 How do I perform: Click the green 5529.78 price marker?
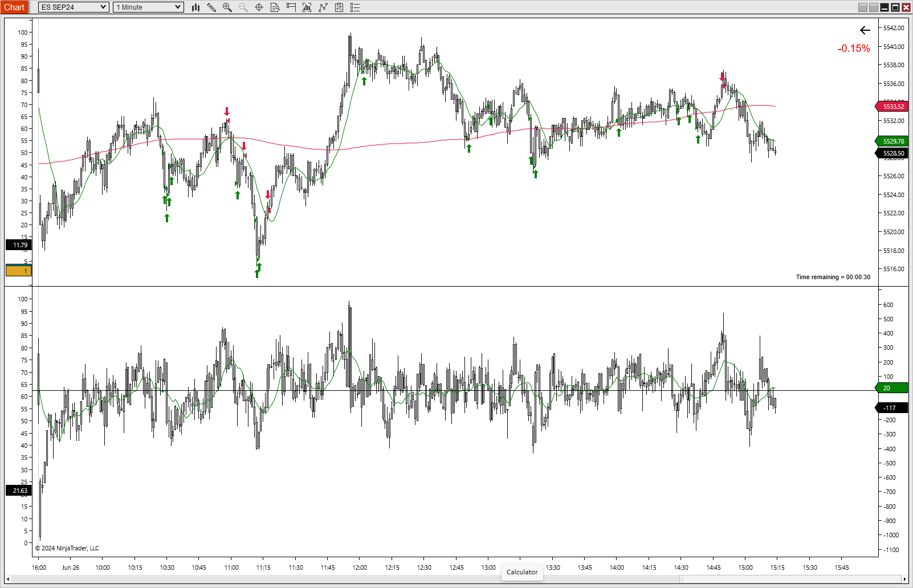(892, 141)
